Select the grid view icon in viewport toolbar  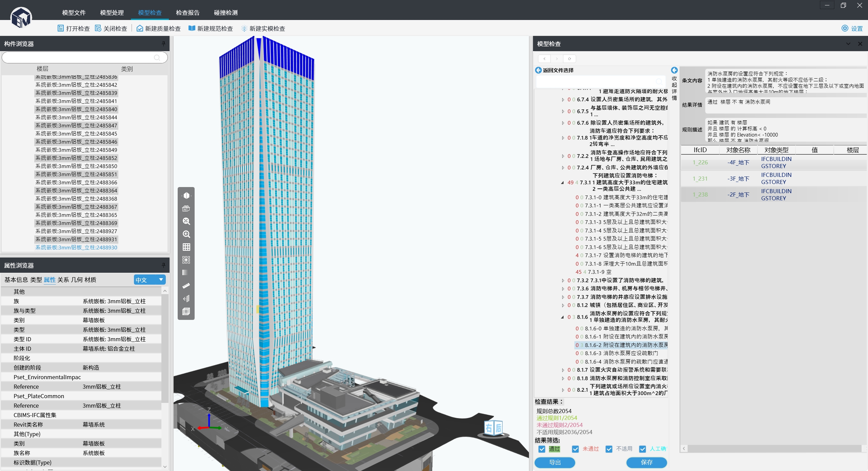coord(186,247)
